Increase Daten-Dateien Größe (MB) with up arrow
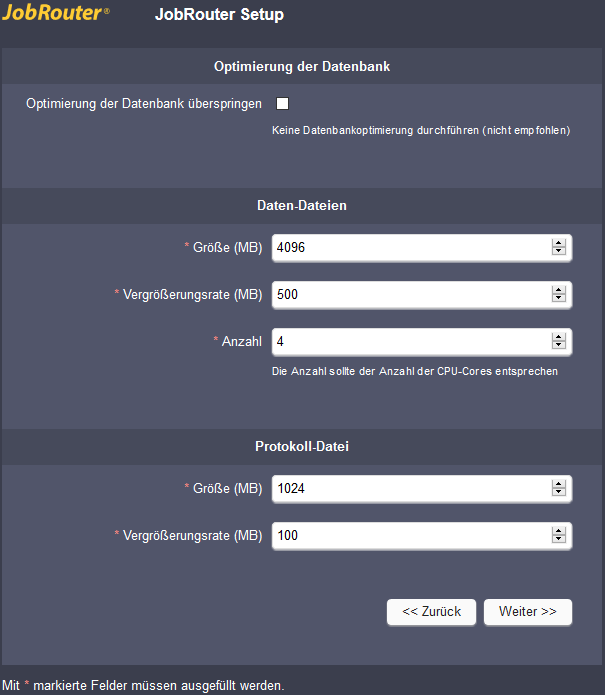605x695 pixels. (558, 243)
